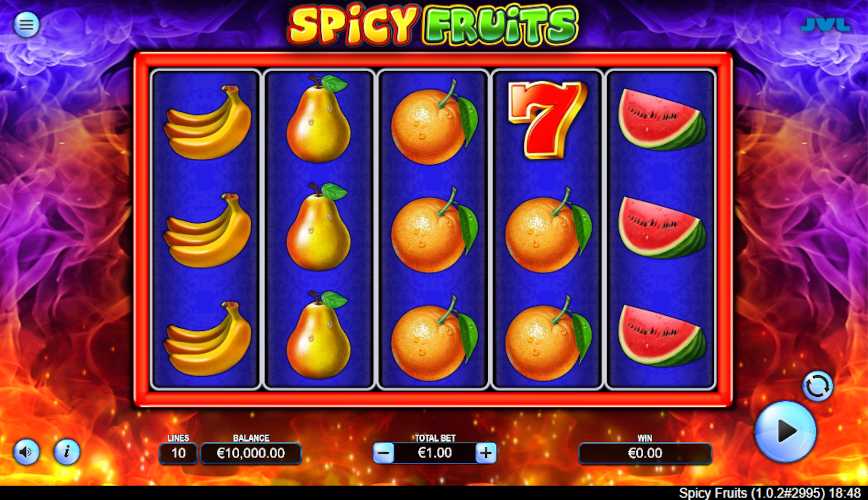Increase total bet with plus button
868x500 pixels.
pyautogui.click(x=485, y=453)
